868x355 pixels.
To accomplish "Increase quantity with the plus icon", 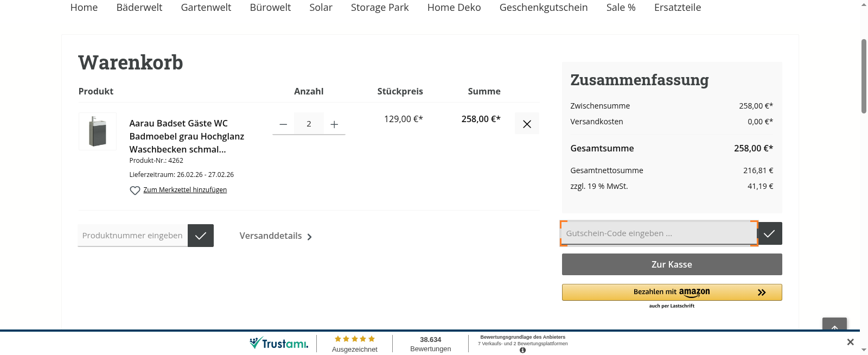I will [x=334, y=124].
